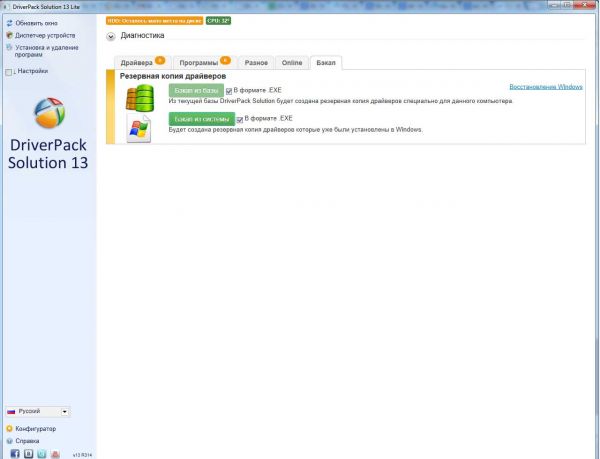
Task: Click the v13 R314 version text
Action: [82, 455]
